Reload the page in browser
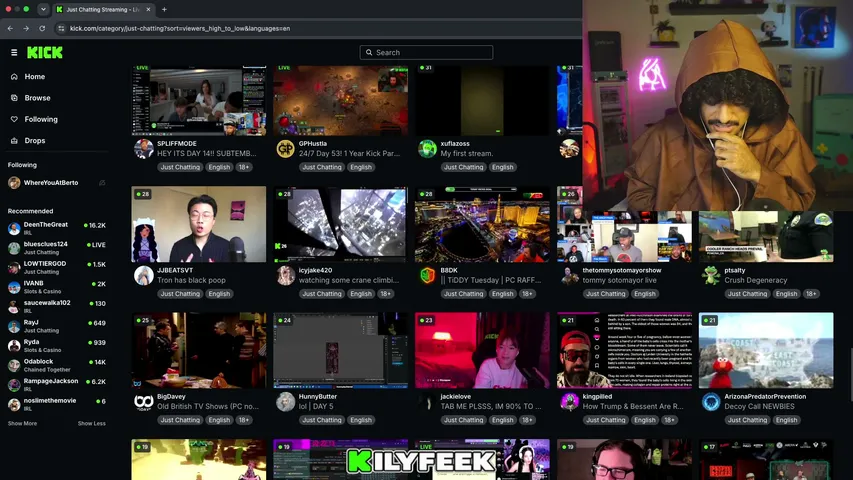The height and width of the screenshot is (480, 853). tap(42, 28)
